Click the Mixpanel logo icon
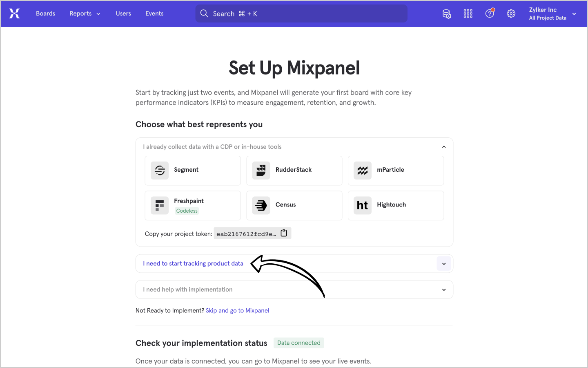This screenshot has height=368, width=588. pos(14,13)
